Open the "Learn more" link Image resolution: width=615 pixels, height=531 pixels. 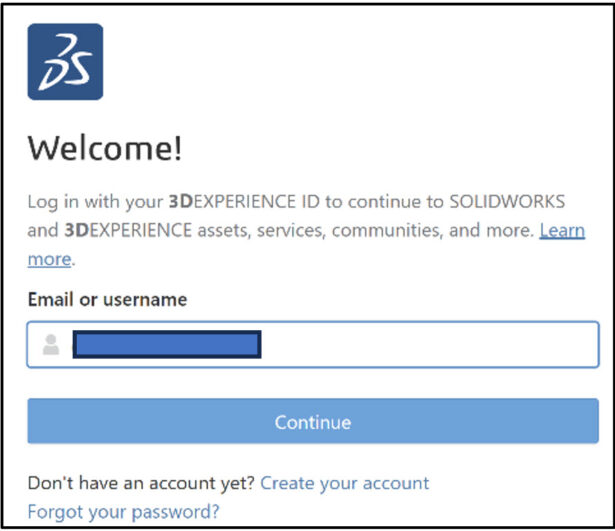pyautogui.click(x=562, y=231)
